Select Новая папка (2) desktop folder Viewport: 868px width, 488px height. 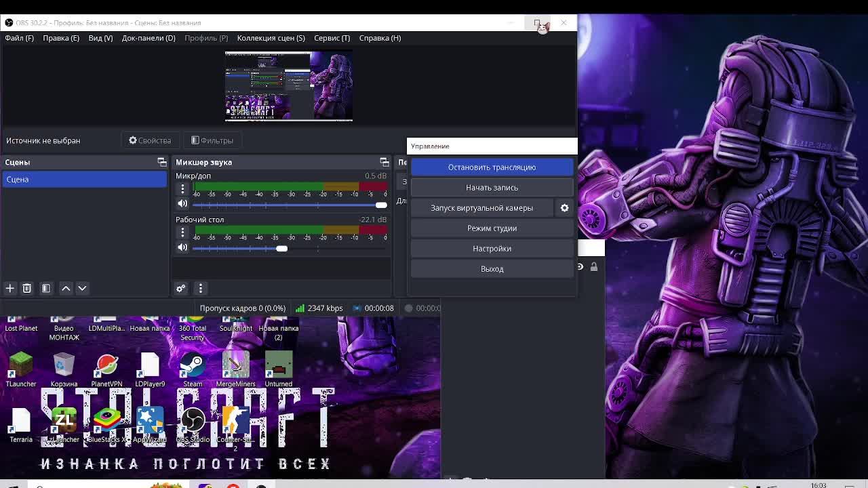pyautogui.click(x=279, y=329)
